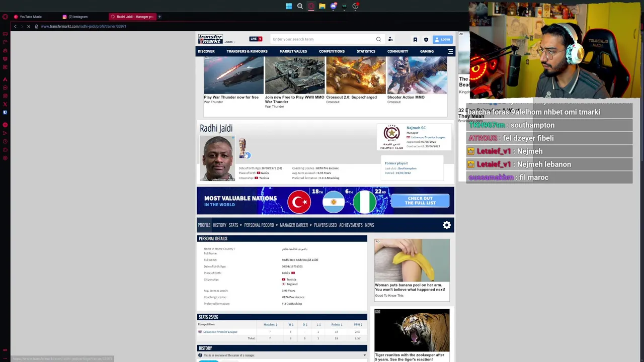
Task: Open My Flow paper-plane sidebar icon
Action: click(x=5, y=133)
